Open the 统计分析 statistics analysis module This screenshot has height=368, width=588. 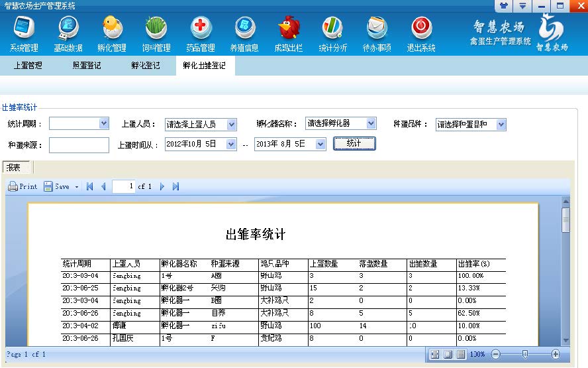pos(332,33)
